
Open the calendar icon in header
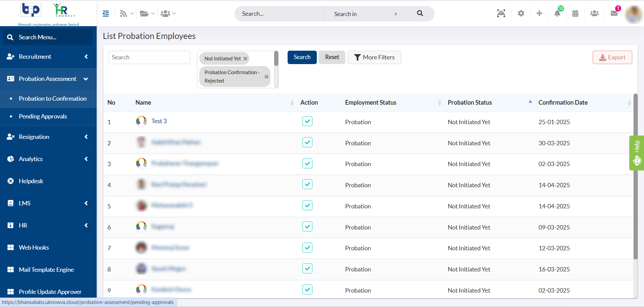click(x=575, y=13)
